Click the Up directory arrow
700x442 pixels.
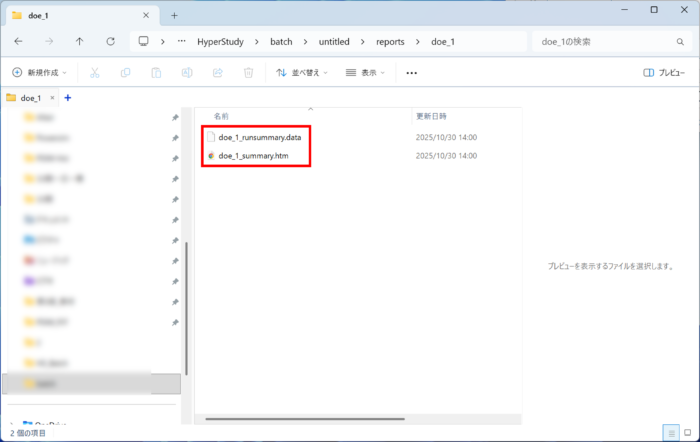(x=80, y=41)
